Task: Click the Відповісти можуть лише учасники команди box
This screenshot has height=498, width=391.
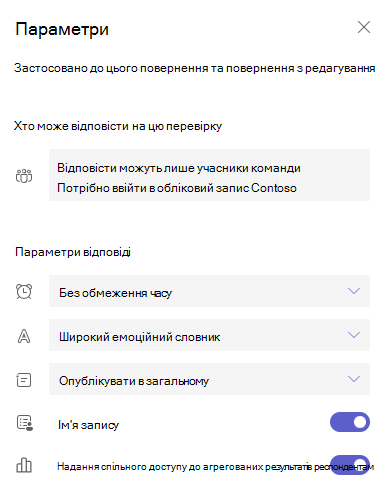Action: pyautogui.click(x=209, y=175)
